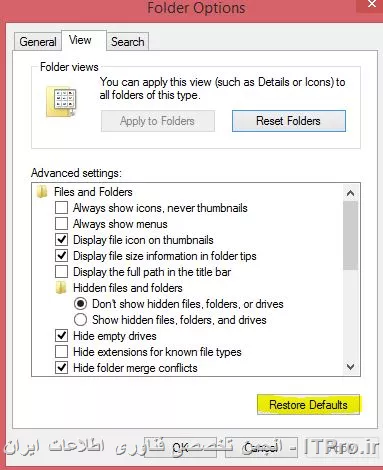Uncheck Display file icon on thumbnails

[61, 240]
